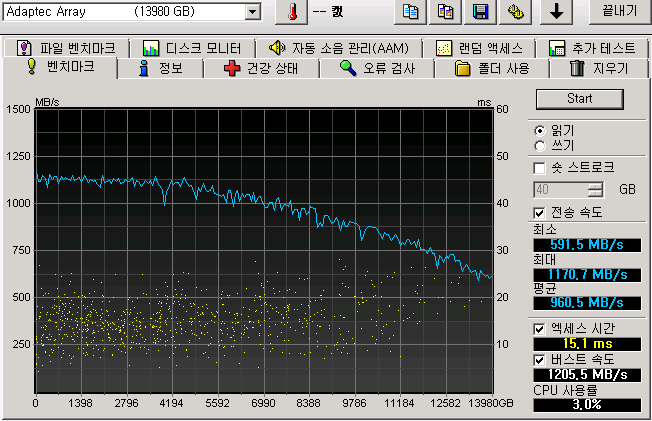Open options with the tools icon
The image size is (652, 421).
pos(516,12)
